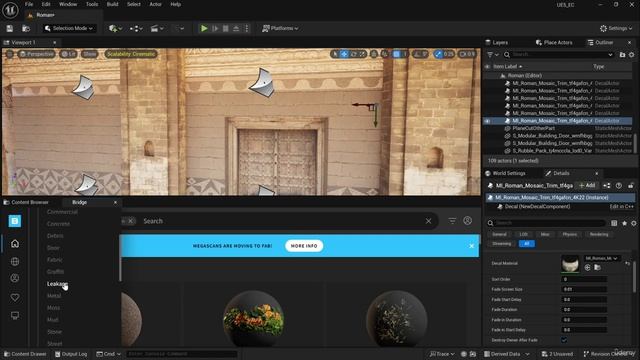The width and height of the screenshot is (640, 360).
Task: Activate the Scale gizmo tool in viewport
Action: tap(362, 54)
